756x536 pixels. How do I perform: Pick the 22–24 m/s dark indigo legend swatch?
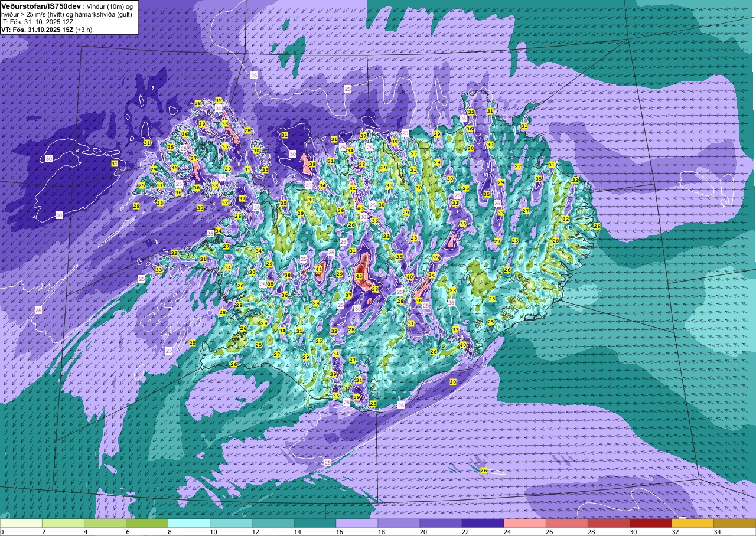(483, 523)
